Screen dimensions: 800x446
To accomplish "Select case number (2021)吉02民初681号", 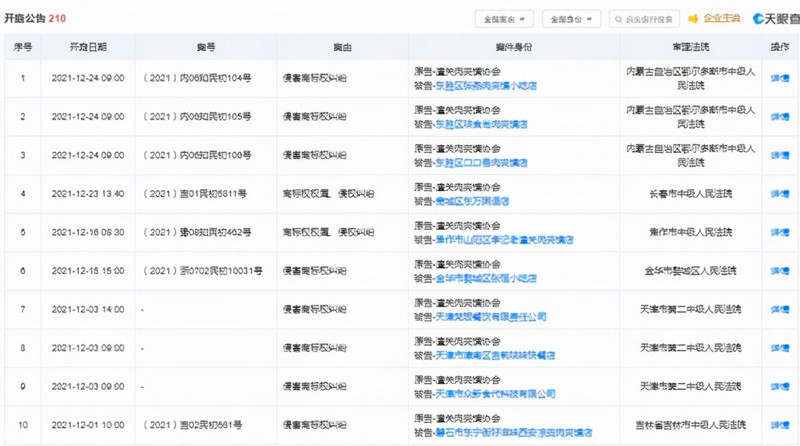I will click(192, 425).
